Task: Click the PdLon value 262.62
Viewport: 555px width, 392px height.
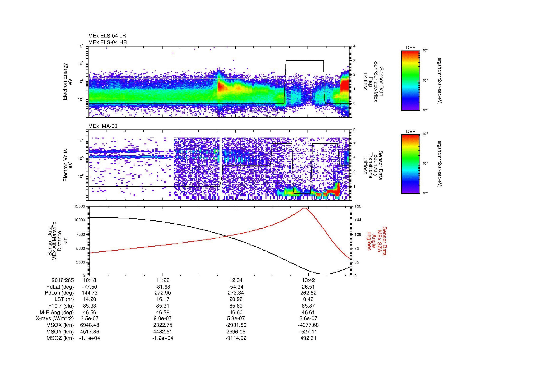Action: point(308,293)
